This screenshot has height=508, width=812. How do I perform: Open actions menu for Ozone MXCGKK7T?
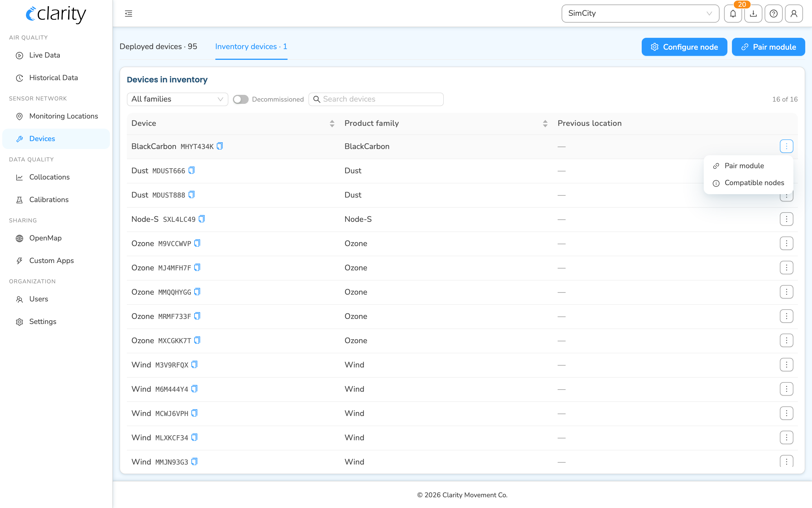(787, 340)
